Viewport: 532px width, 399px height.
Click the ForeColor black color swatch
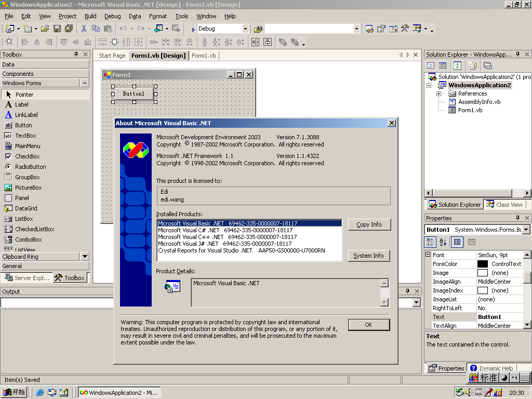(x=483, y=264)
